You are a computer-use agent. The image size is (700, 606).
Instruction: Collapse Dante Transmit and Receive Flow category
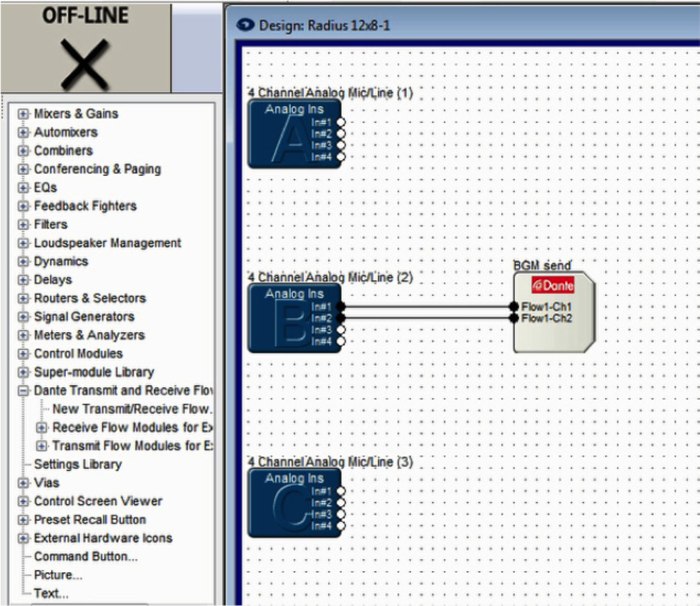[23, 391]
